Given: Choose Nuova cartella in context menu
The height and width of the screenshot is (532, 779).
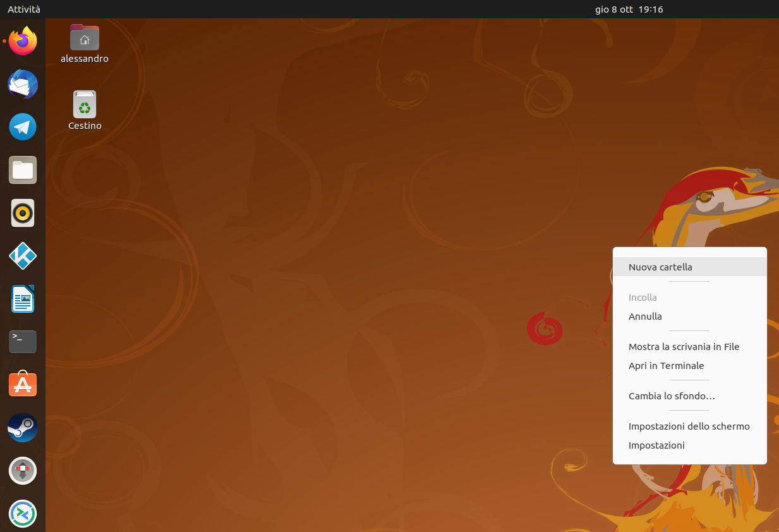Looking at the screenshot, I should [690, 267].
